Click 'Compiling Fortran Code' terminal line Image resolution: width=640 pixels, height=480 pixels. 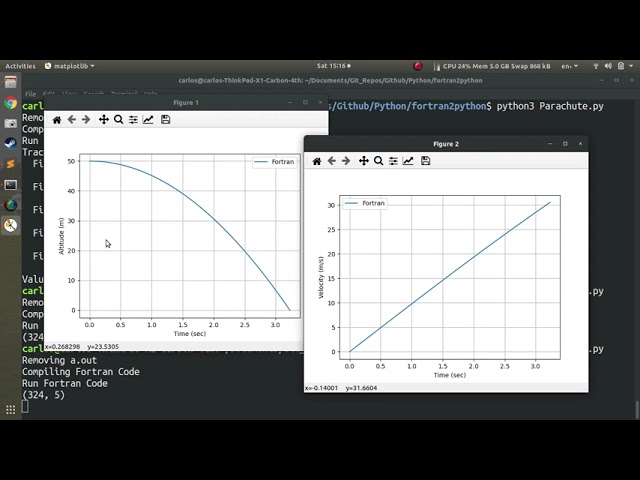pyautogui.click(x=81, y=371)
